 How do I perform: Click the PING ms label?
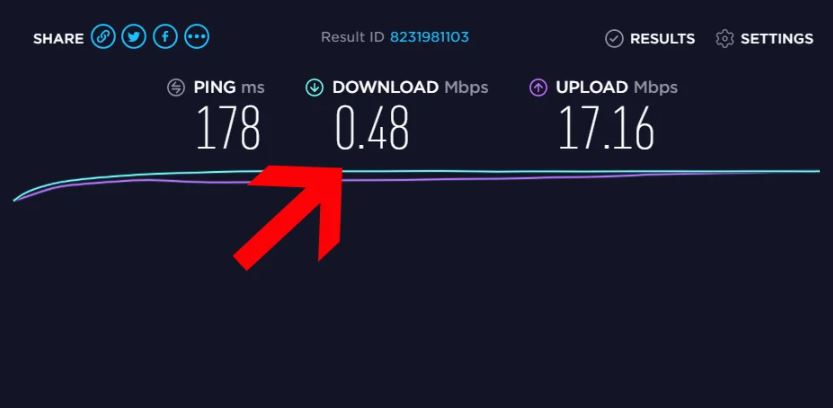coord(229,88)
